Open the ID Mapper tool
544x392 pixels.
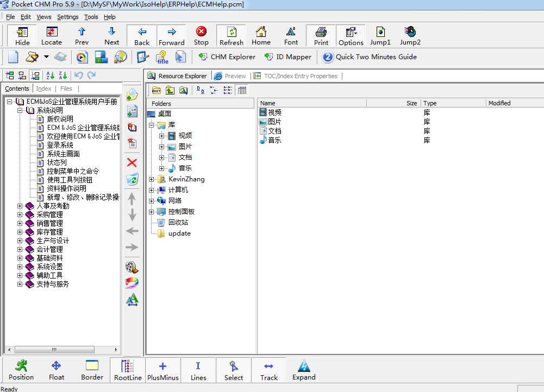[287, 57]
